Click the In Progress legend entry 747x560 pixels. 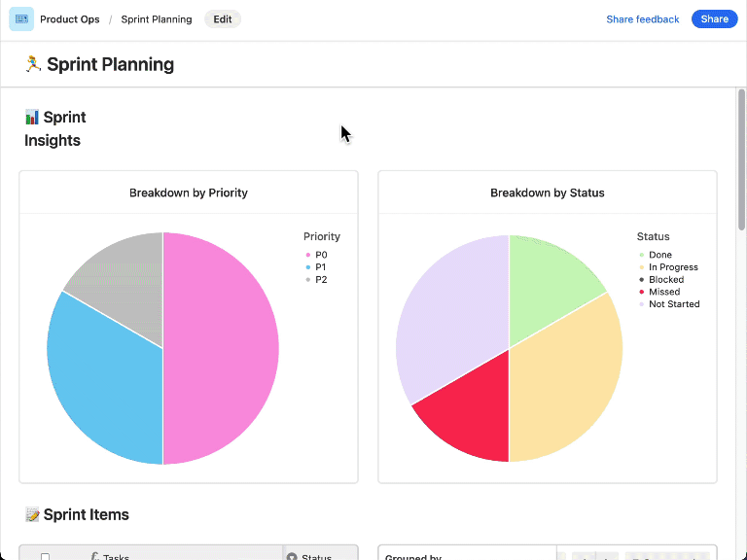[668, 267]
